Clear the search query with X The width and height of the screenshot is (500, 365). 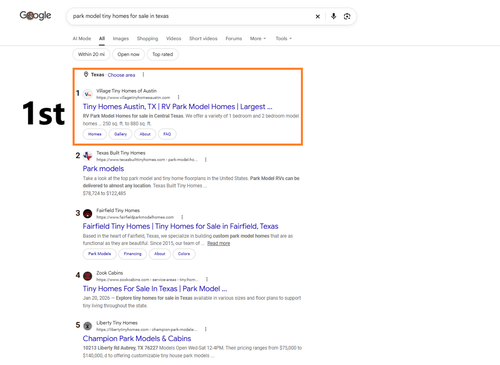tap(318, 16)
